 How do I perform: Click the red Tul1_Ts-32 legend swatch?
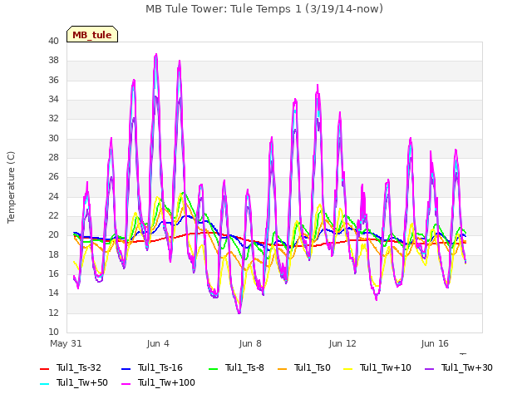44,368
